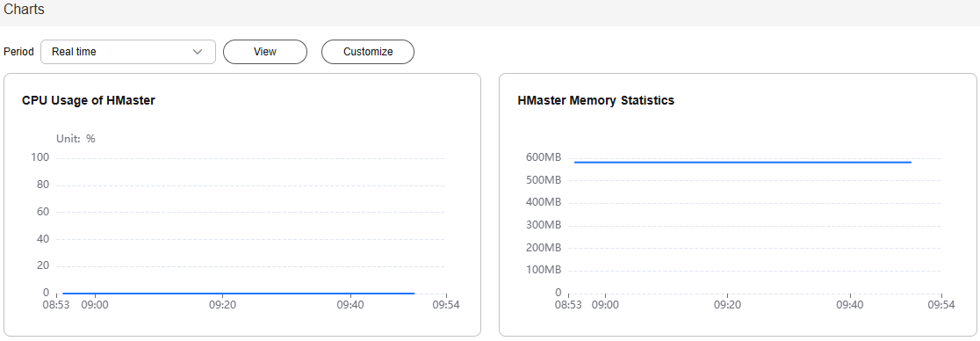Open the Customize button

click(368, 52)
